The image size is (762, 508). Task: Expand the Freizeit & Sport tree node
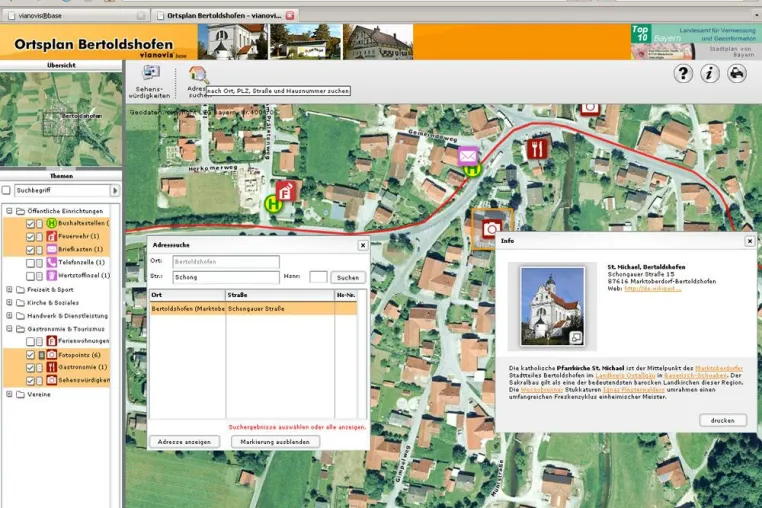coord(9,289)
